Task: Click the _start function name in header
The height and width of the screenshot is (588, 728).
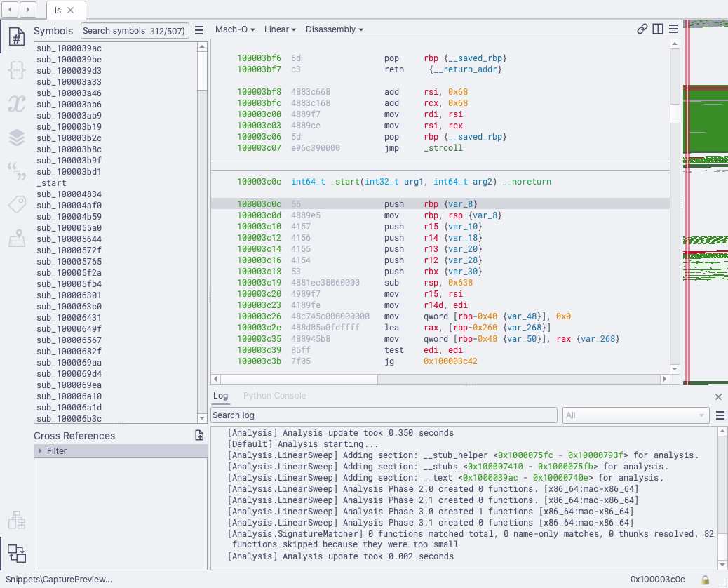Action: click(x=346, y=182)
